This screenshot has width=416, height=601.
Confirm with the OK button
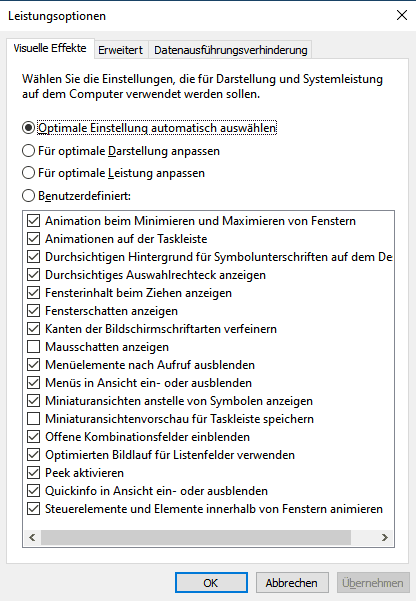tap(211, 583)
